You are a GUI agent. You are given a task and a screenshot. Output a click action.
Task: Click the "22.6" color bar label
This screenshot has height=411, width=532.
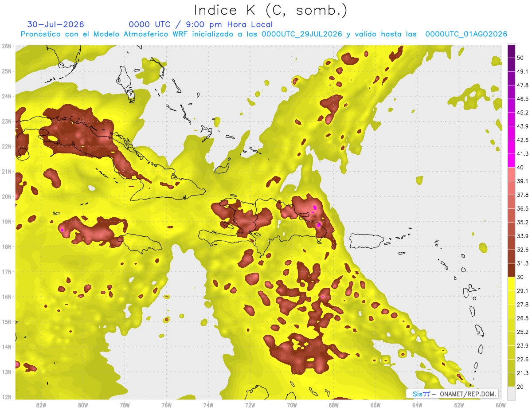pos(523,359)
